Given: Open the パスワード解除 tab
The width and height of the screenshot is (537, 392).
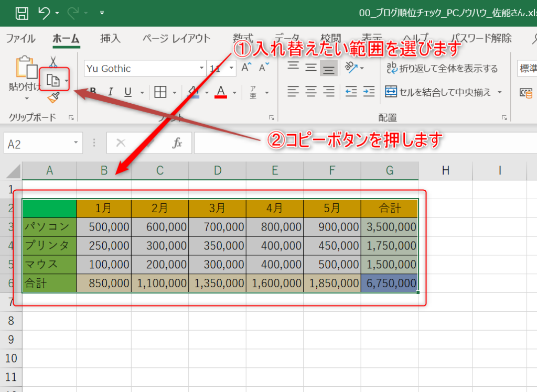Looking at the screenshot, I should (x=481, y=38).
